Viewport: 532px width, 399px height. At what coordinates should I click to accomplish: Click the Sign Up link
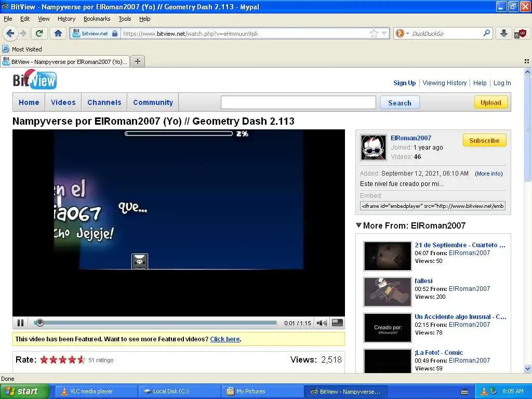click(404, 83)
